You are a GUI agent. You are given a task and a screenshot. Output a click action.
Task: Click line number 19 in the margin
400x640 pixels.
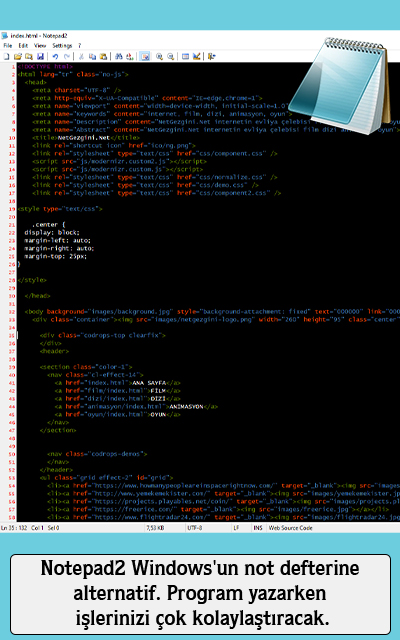coord(13,209)
